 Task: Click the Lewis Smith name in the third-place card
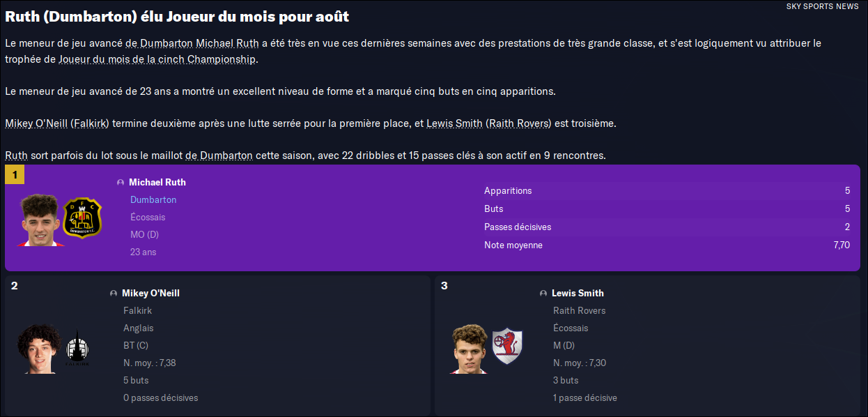[578, 294]
